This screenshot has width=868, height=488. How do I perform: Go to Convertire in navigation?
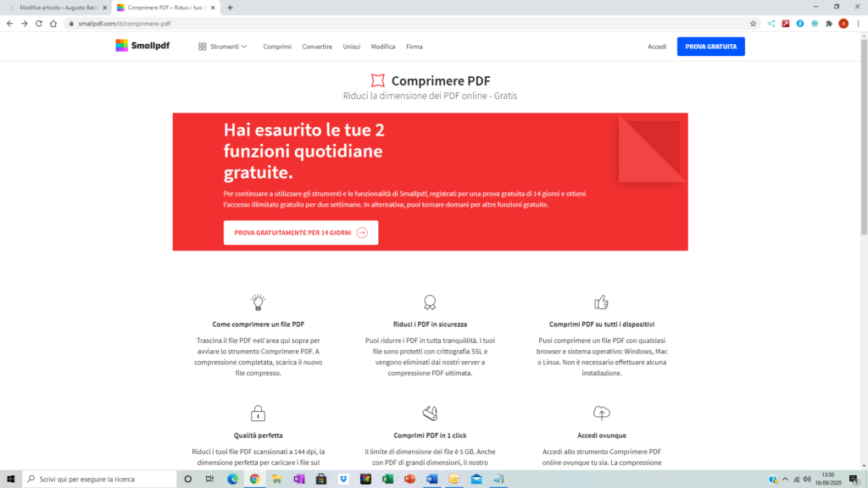click(x=317, y=47)
